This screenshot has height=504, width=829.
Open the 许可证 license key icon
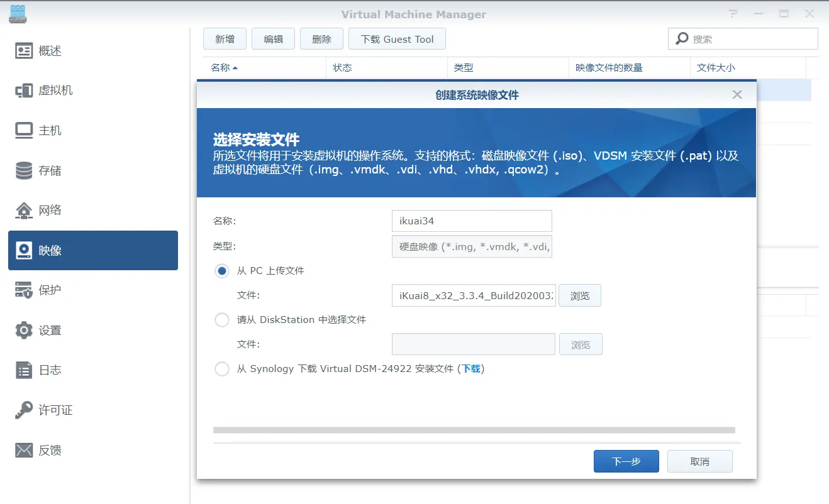pos(24,410)
